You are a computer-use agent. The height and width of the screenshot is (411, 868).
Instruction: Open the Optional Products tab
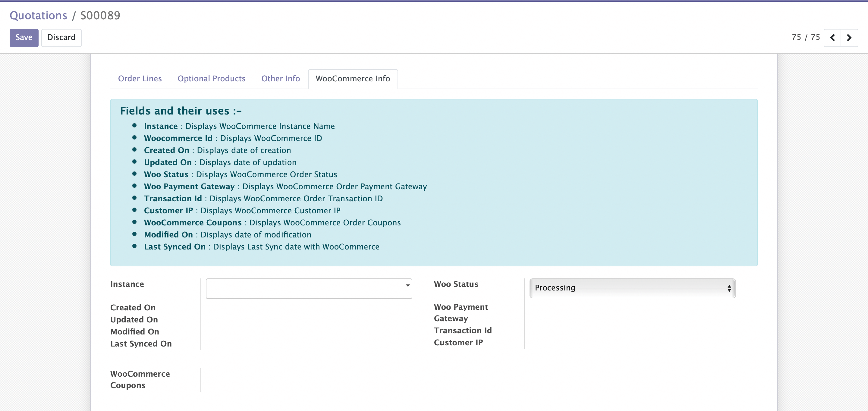pos(211,79)
